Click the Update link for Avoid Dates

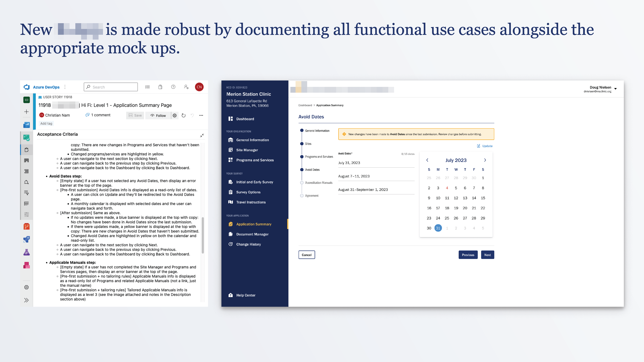[485, 146]
